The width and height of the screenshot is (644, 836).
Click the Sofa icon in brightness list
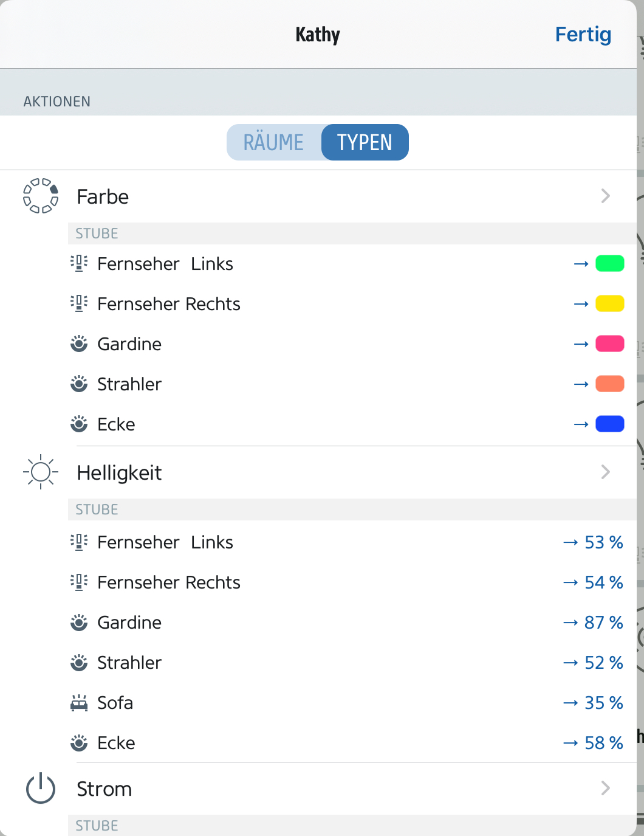[79, 703]
